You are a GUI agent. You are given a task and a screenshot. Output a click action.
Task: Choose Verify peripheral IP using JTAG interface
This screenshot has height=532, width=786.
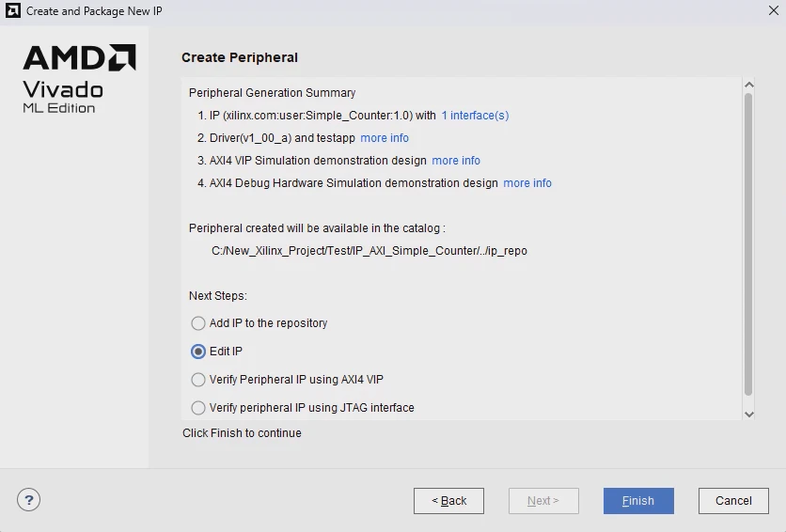198,408
